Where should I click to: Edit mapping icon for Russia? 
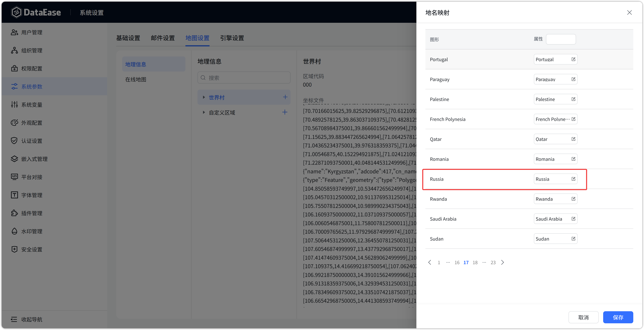pyautogui.click(x=573, y=179)
